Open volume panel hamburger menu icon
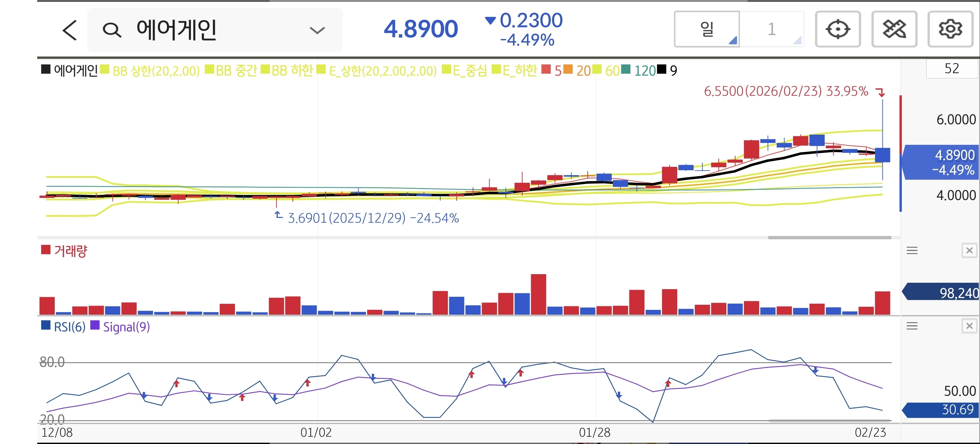 (912, 251)
